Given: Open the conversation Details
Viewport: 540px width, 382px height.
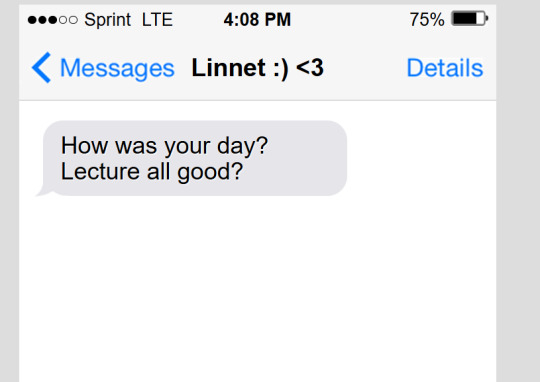Looking at the screenshot, I should click(445, 68).
